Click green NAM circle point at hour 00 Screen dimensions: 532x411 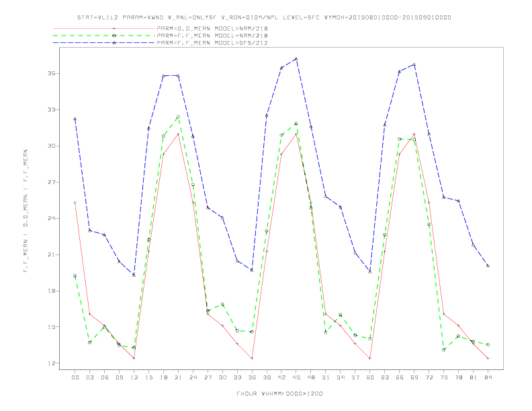[x=75, y=276]
